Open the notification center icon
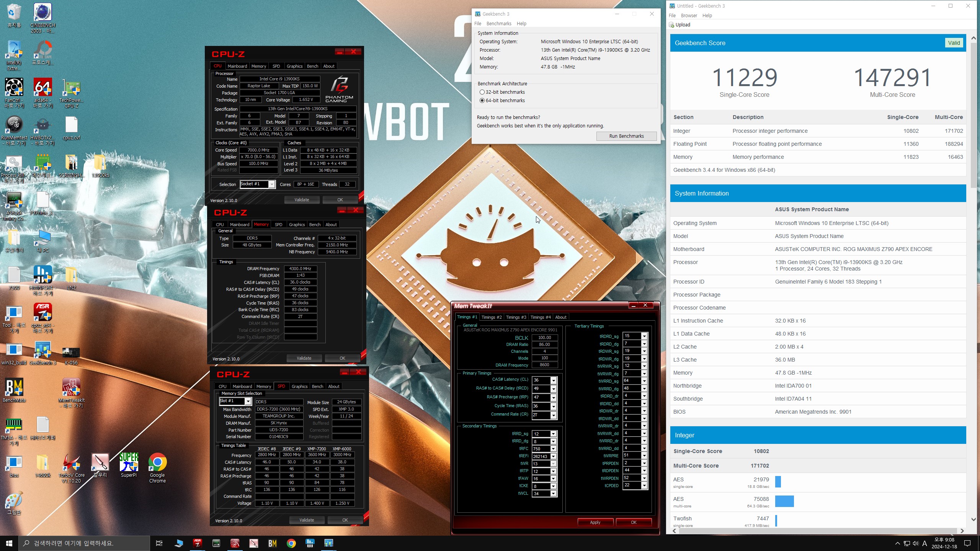Screen dimensions: 980x551 [x=967, y=543]
